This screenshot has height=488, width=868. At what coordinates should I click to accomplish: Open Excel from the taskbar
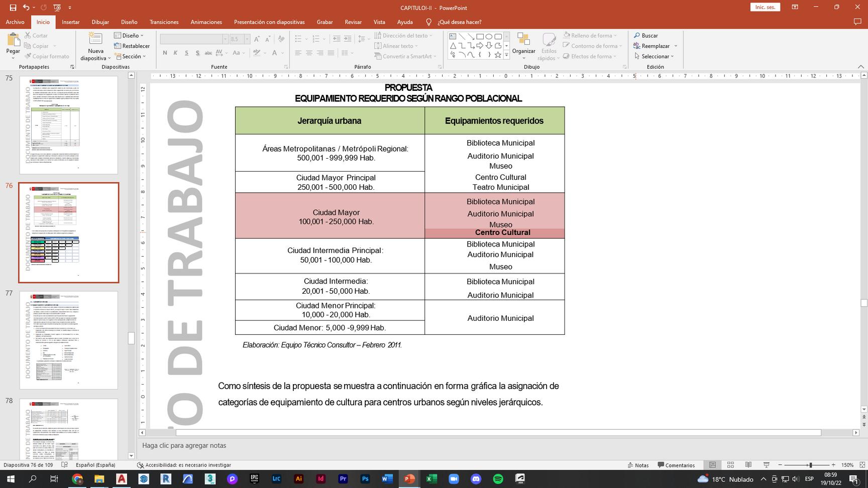point(430,479)
